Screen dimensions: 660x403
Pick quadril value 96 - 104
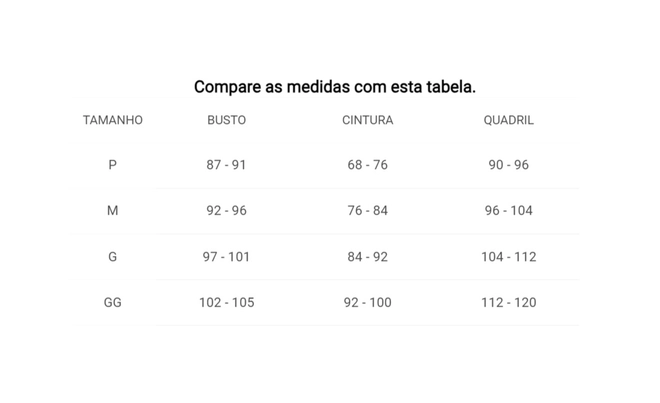pos(508,211)
